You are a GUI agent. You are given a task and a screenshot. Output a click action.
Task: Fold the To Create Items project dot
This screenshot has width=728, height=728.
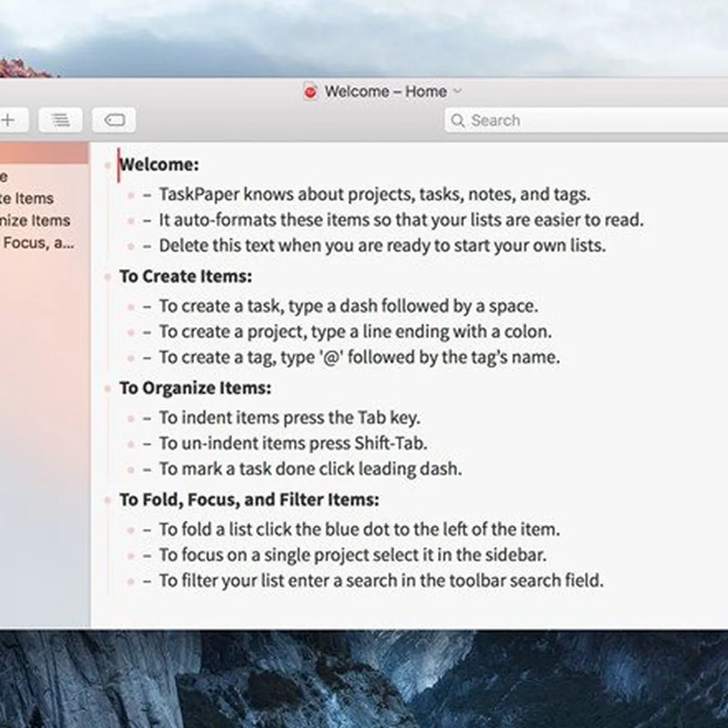108,277
